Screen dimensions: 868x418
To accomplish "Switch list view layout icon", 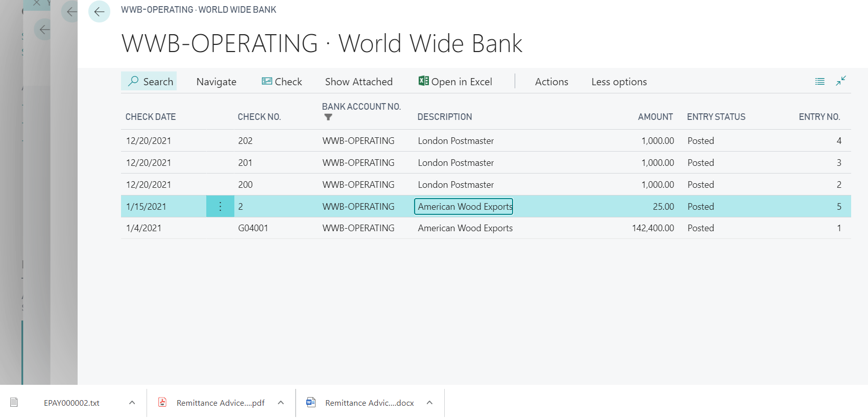I will [x=820, y=82].
